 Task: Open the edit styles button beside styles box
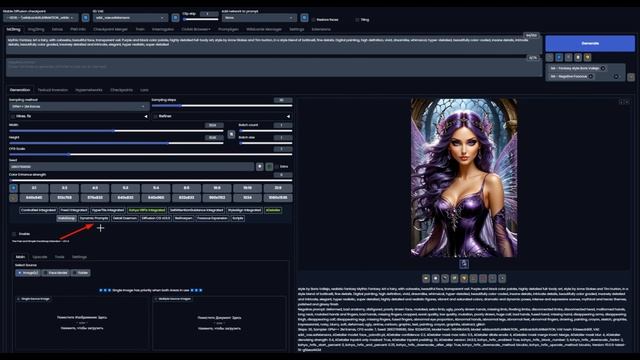(x=631, y=77)
